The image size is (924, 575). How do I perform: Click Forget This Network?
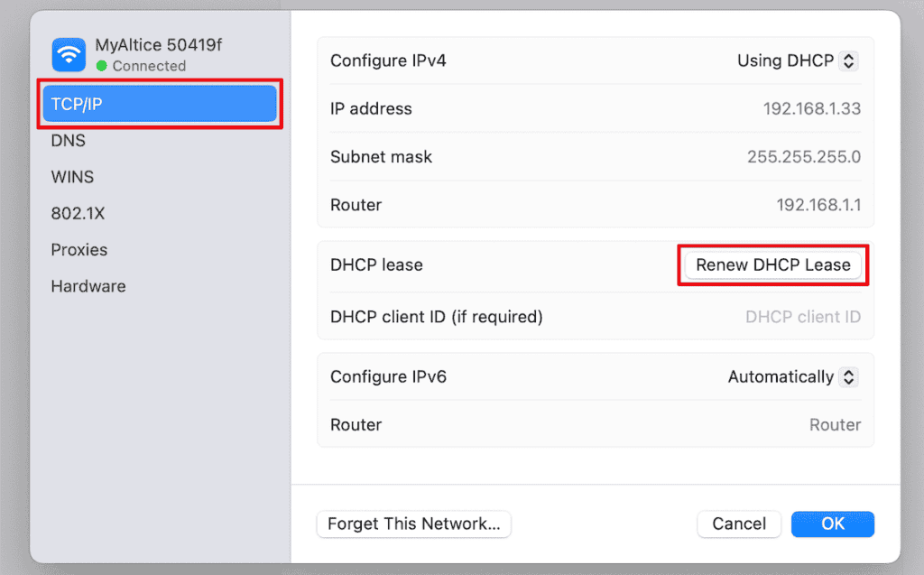tap(413, 524)
